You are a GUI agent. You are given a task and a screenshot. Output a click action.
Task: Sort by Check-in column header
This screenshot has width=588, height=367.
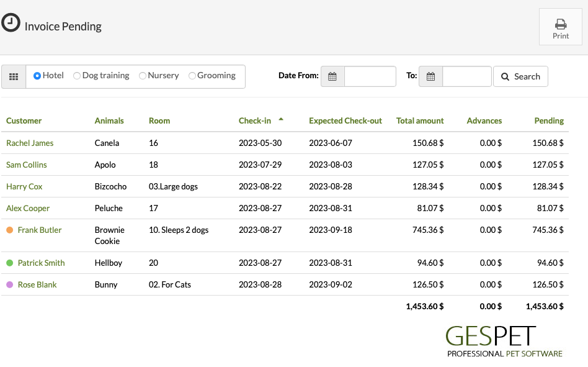[255, 121]
